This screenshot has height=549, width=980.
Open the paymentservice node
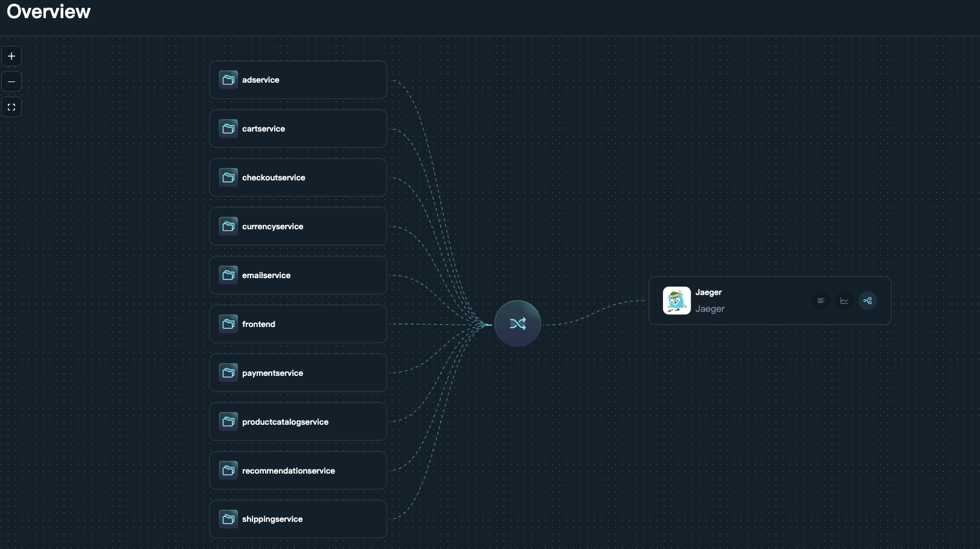(x=298, y=373)
